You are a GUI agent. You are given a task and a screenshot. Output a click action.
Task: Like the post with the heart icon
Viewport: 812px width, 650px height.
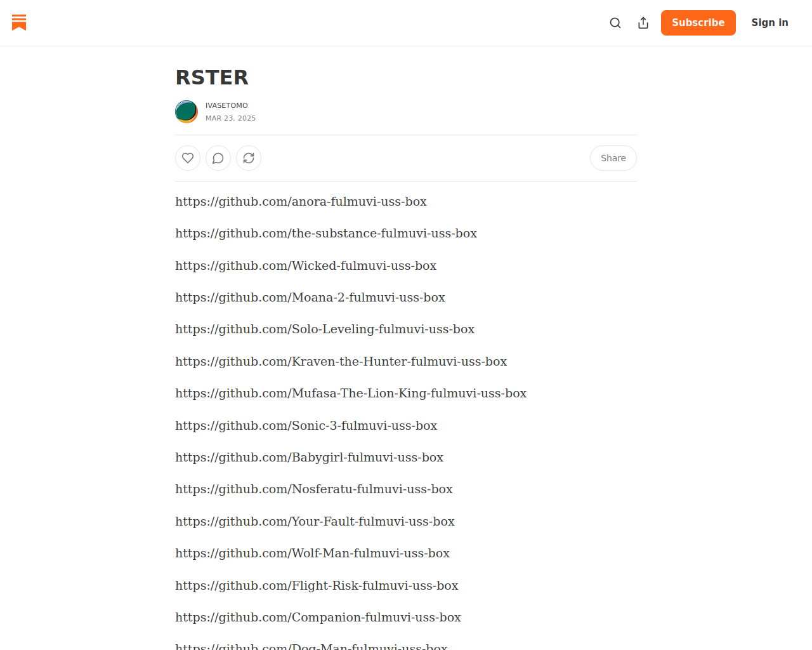click(188, 158)
